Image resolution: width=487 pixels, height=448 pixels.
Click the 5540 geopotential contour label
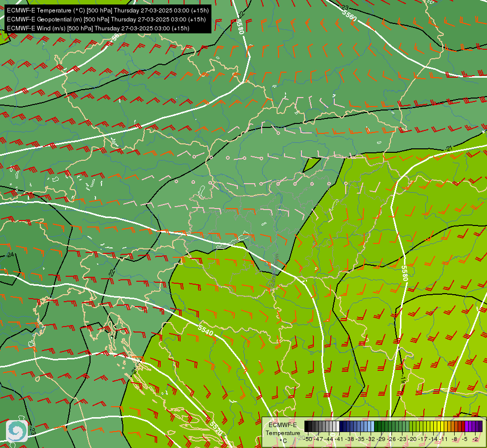[205, 330]
